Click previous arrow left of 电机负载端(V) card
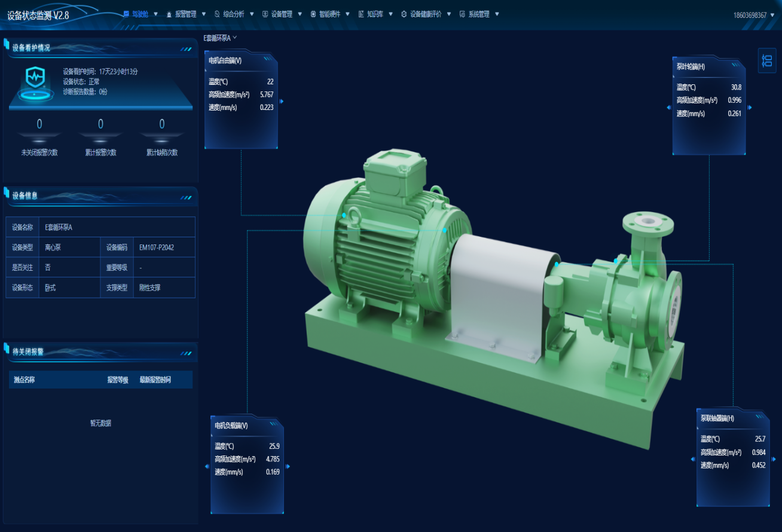This screenshot has width=782, height=532. point(207,467)
